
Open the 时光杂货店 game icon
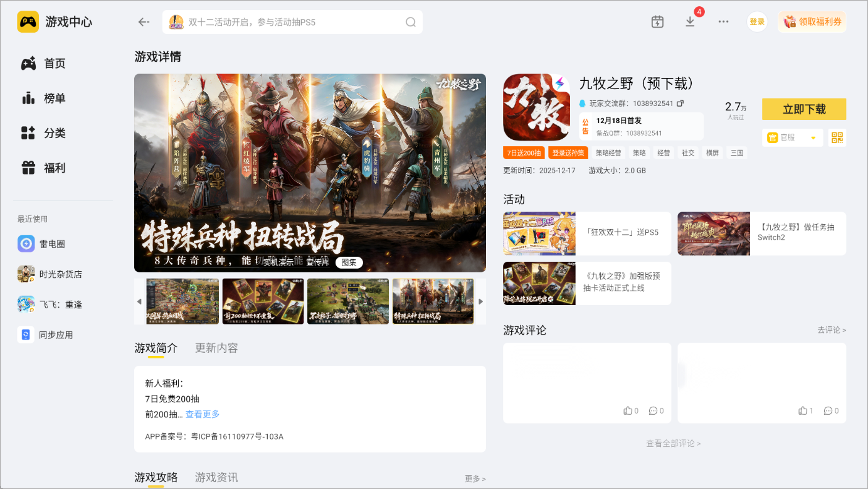[x=26, y=274]
